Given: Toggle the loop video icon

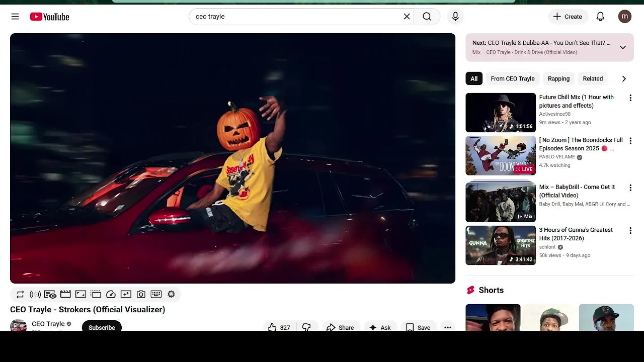Looking at the screenshot, I should [x=20, y=294].
